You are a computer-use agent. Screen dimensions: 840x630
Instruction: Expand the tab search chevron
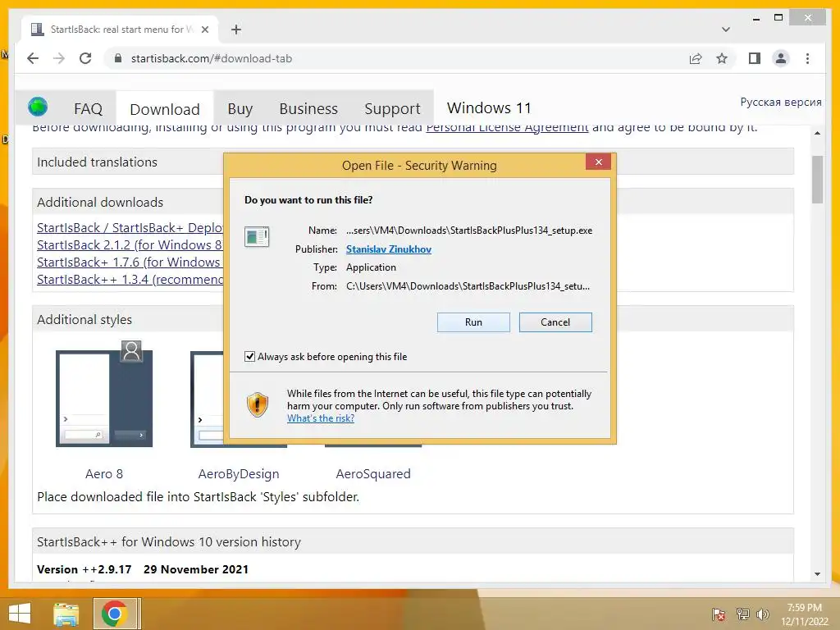tap(725, 30)
